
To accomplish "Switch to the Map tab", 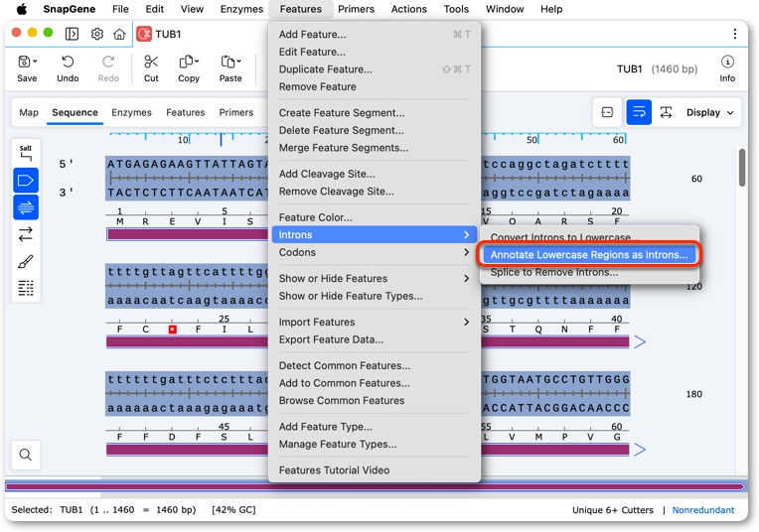I will [x=29, y=113].
